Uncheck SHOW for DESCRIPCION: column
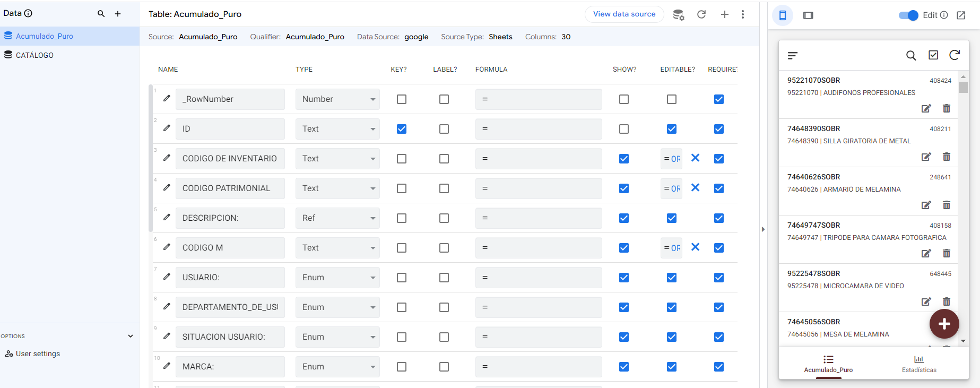Viewport: 980px width, 388px height. pyautogui.click(x=624, y=218)
